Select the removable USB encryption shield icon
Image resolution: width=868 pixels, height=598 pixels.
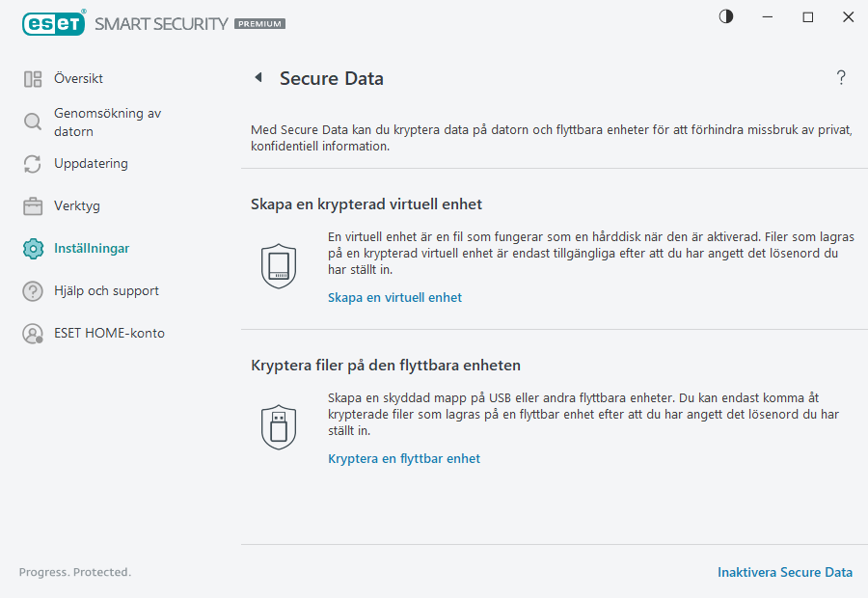point(279,427)
